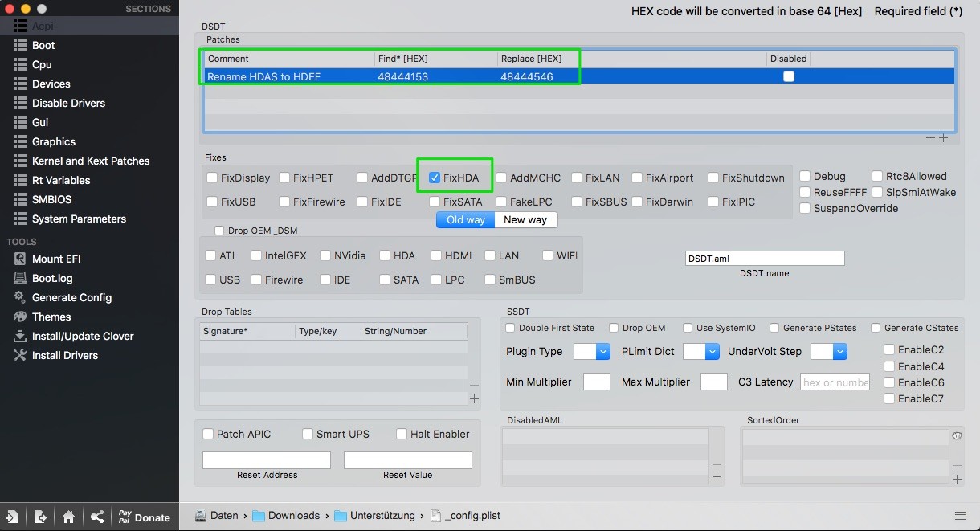Open the Boot.log tool
Image resolution: width=980 pixels, height=531 pixels.
19,278
